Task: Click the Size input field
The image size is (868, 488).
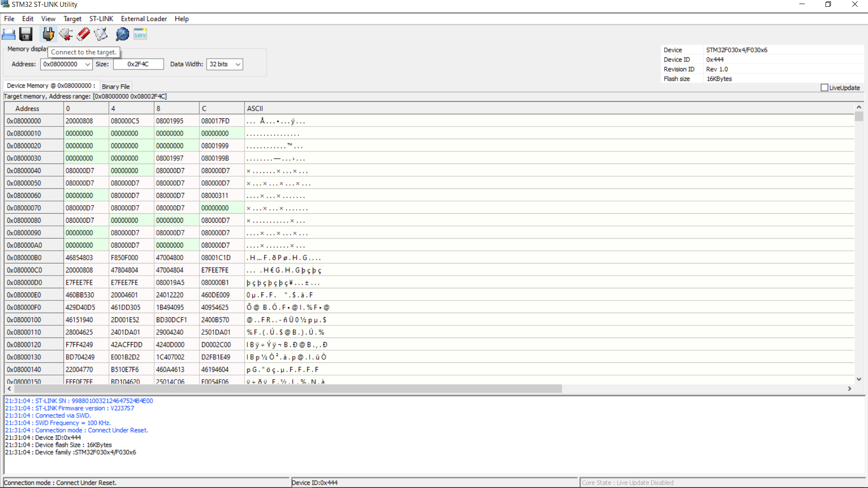Action: pos(138,64)
